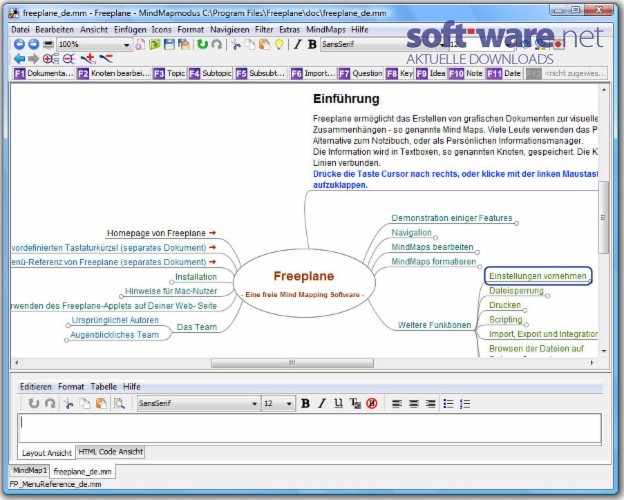Open the MindMaps menu

(326, 29)
